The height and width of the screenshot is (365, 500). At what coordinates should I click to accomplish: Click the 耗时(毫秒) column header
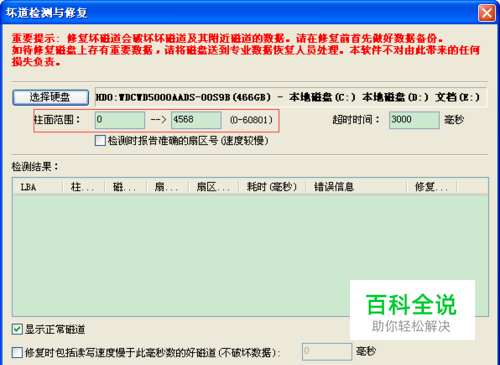272,187
